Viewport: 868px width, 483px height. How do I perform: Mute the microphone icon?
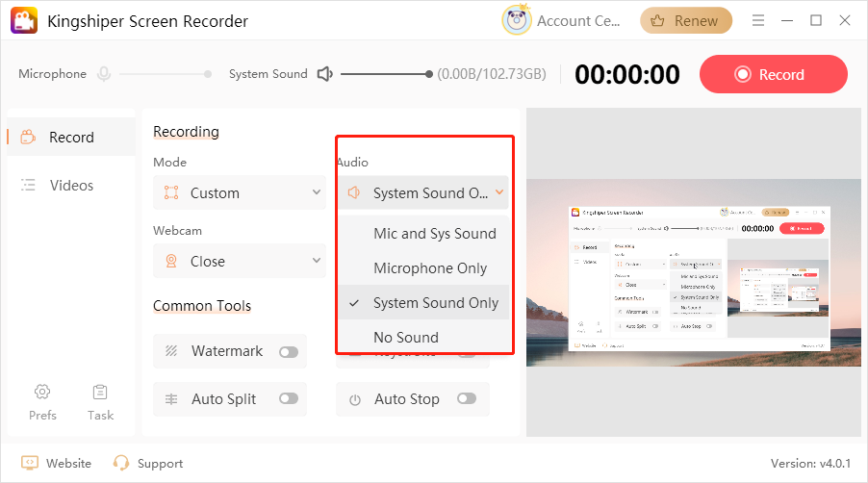click(x=104, y=73)
